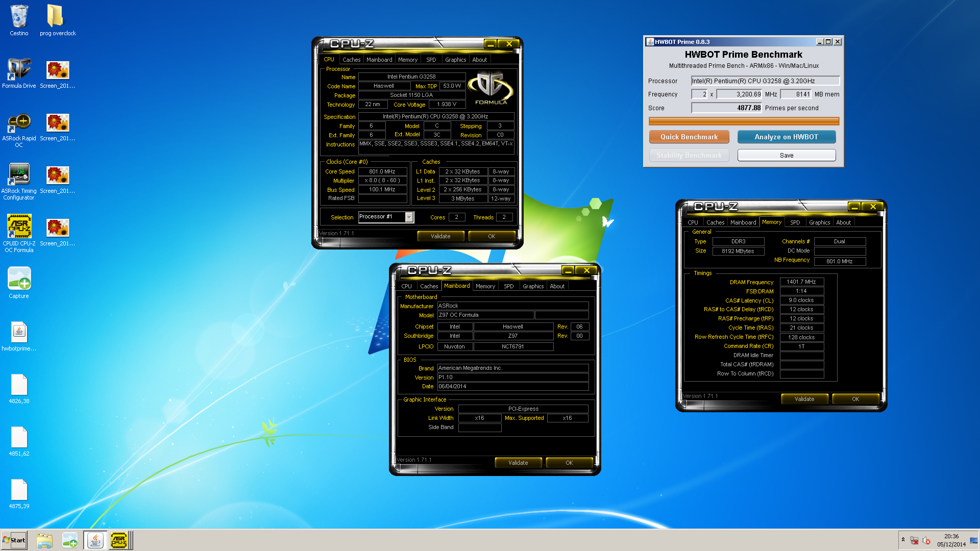Click the BIOS Version value P1.10
This screenshot has width=980, height=551.
512,377
